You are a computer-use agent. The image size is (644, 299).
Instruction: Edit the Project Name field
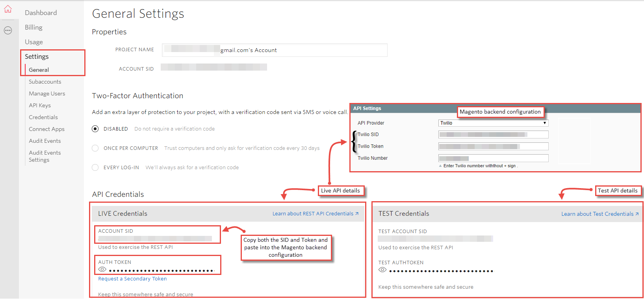coord(275,50)
